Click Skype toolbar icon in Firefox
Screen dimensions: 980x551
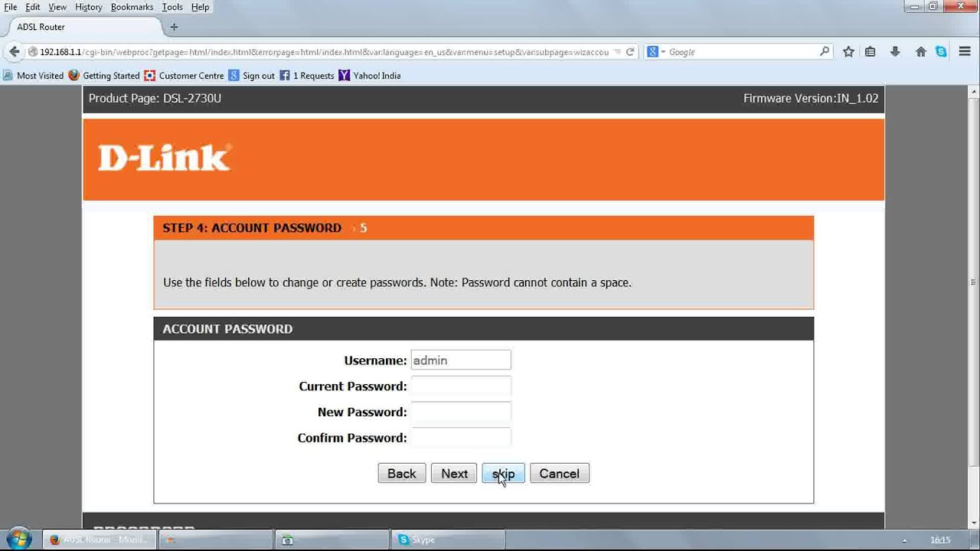point(941,52)
